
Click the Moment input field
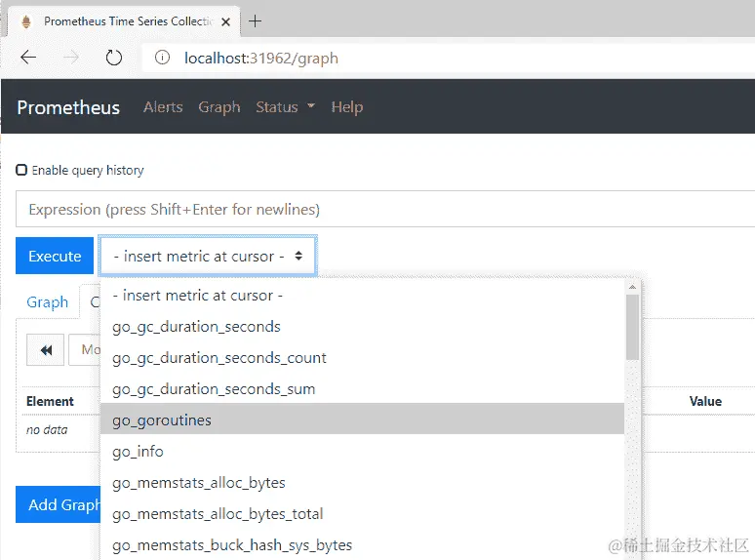point(85,349)
